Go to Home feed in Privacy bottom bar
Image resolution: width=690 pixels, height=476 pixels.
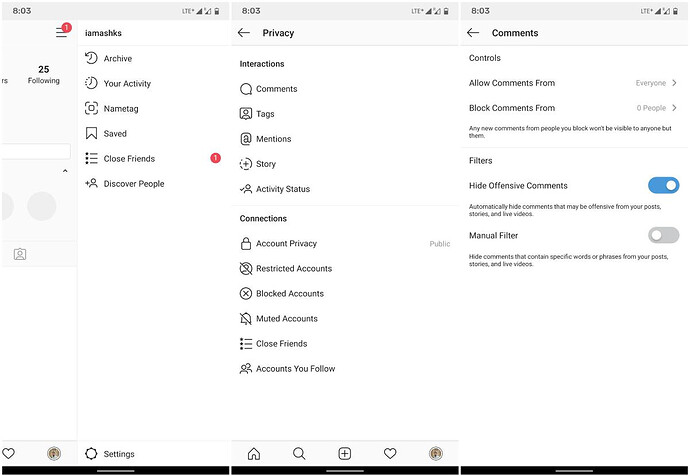(254, 454)
